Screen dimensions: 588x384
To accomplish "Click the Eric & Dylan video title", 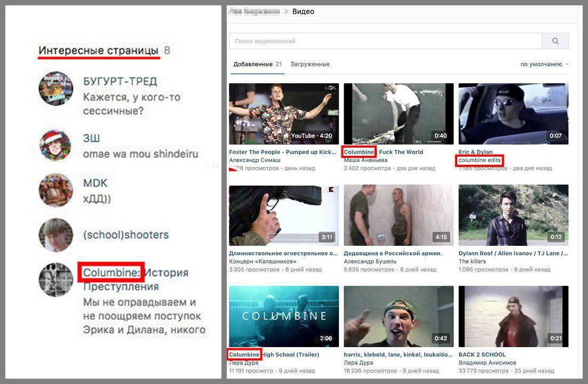I will click(475, 152).
